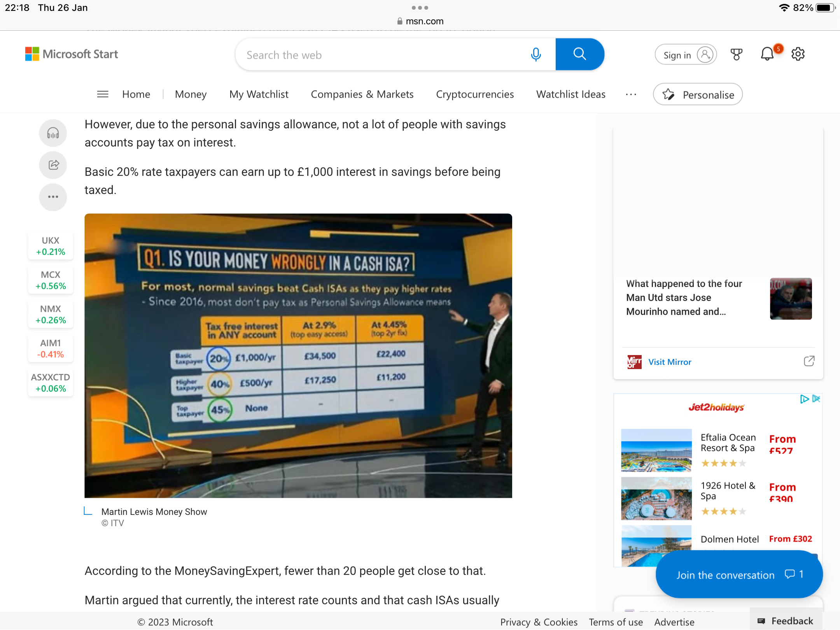Open the rewards trophy icon
The width and height of the screenshot is (840, 630).
coord(736,54)
